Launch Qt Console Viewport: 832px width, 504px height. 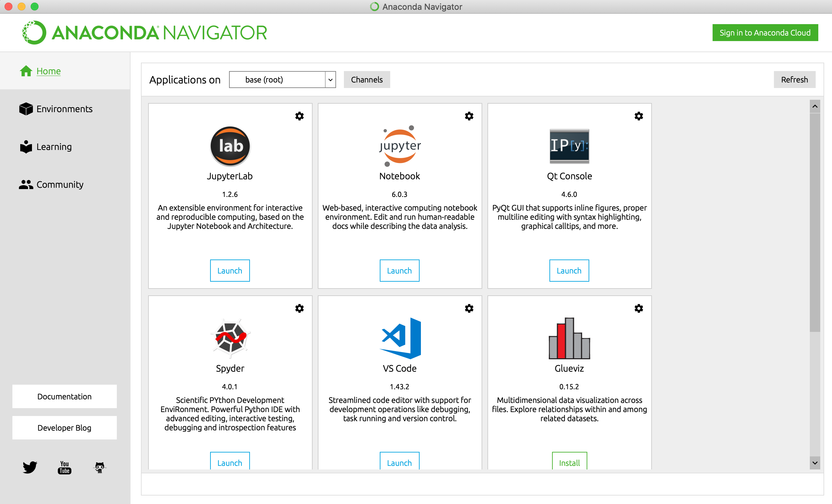[569, 271]
